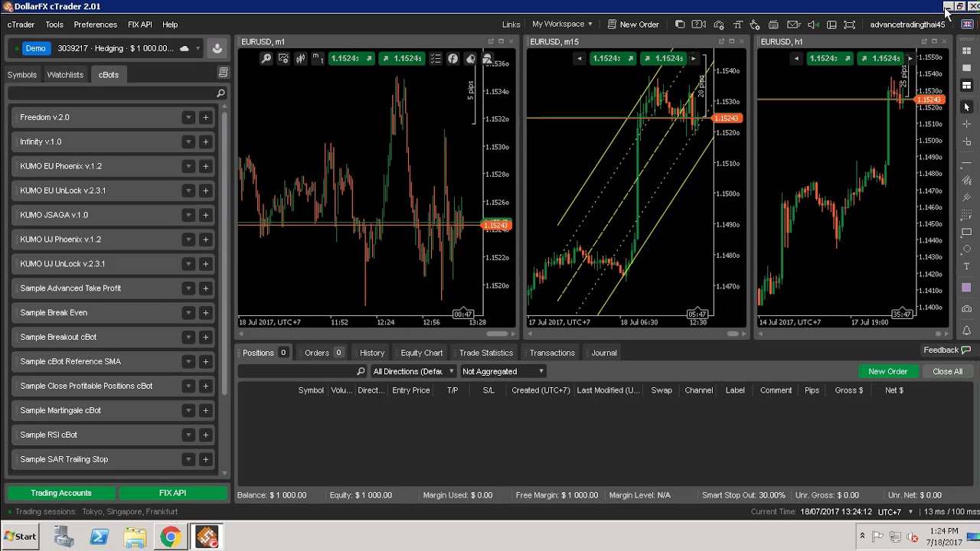Switch to fullscreen mode icon
Image resolution: width=980 pixels, height=551 pixels.
849,24
